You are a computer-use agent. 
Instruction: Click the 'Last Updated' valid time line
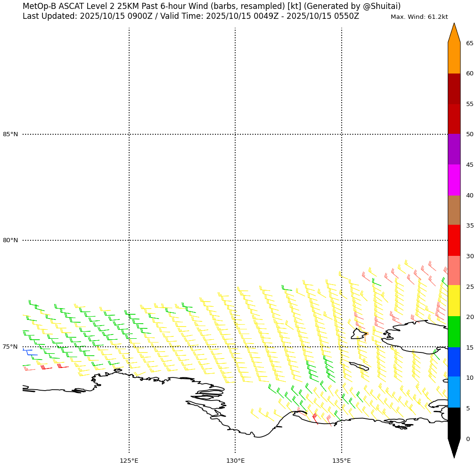tap(190, 16)
